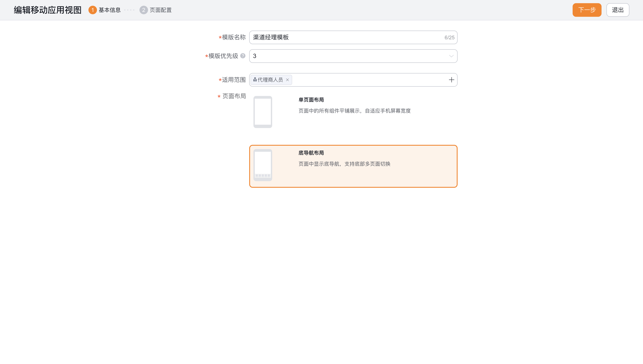643x364 pixels.
Task: Open the 模版优先级 dropdown
Action: click(353, 56)
